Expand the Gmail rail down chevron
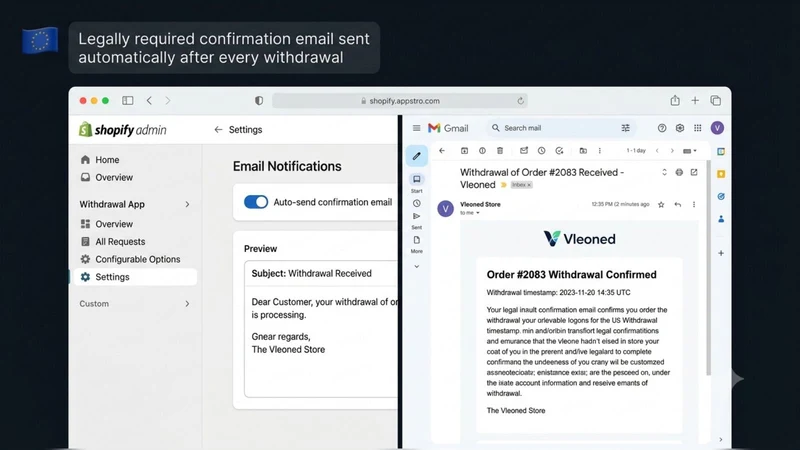Image resolution: width=800 pixels, height=450 pixels. click(x=417, y=266)
